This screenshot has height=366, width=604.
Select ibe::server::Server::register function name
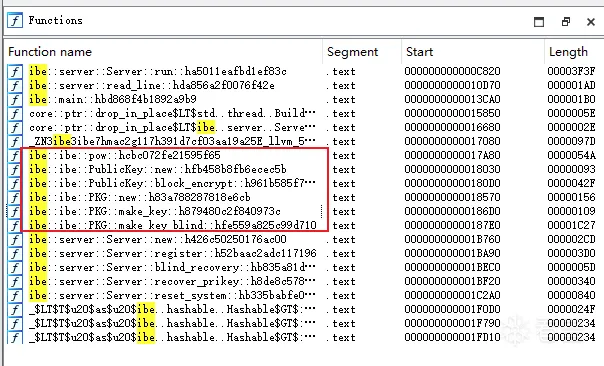tap(173, 254)
